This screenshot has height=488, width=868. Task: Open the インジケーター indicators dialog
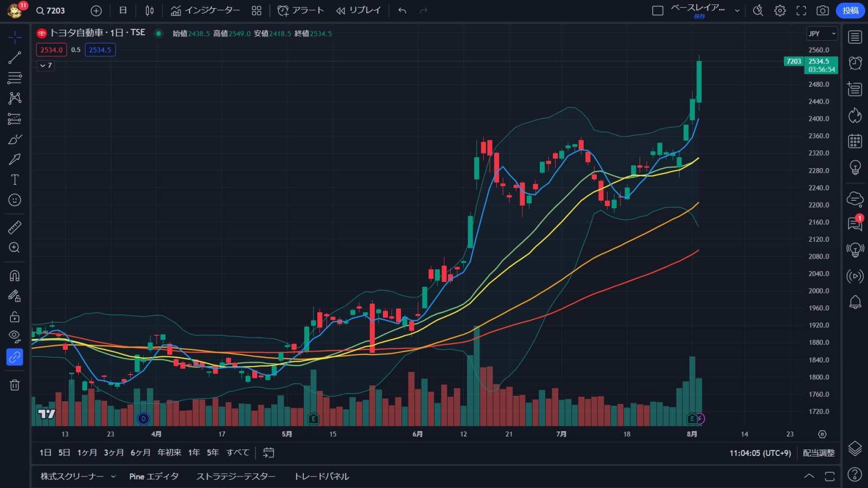coord(205,10)
